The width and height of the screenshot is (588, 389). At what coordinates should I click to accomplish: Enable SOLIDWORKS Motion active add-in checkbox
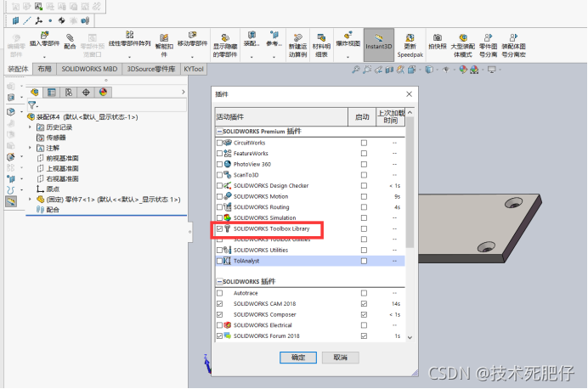220,196
